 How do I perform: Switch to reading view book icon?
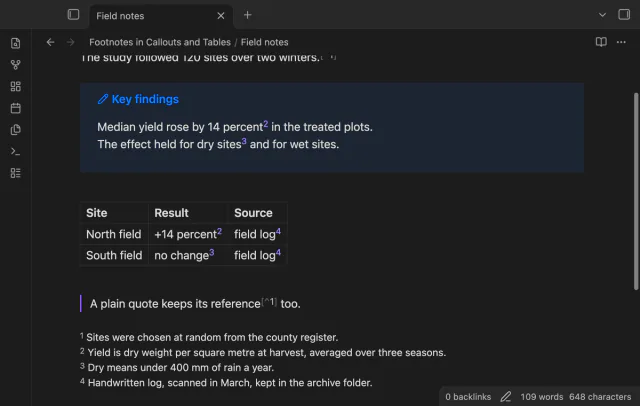click(x=601, y=42)
